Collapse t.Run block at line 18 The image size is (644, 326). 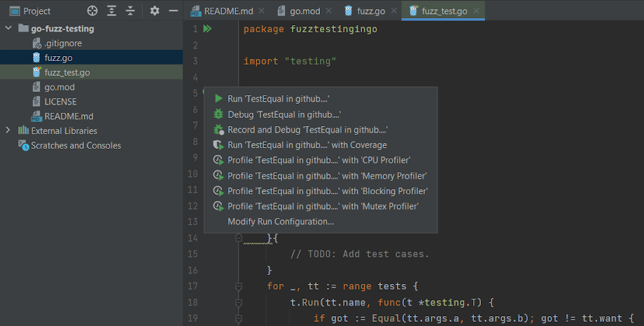pos(239,303)
